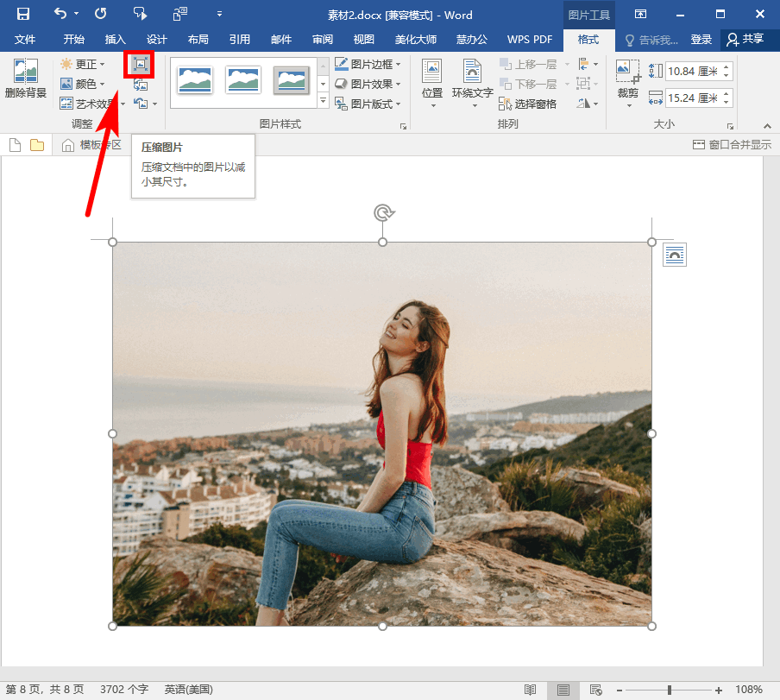
Task: Open the Insert (插入) ribbon tab
Action: pos(116,40)
